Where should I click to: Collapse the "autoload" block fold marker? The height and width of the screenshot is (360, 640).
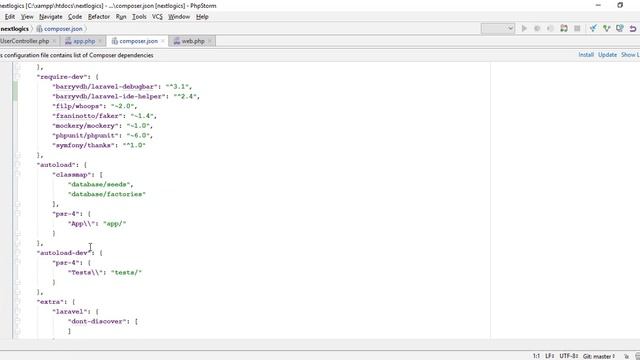pos(18,164)
